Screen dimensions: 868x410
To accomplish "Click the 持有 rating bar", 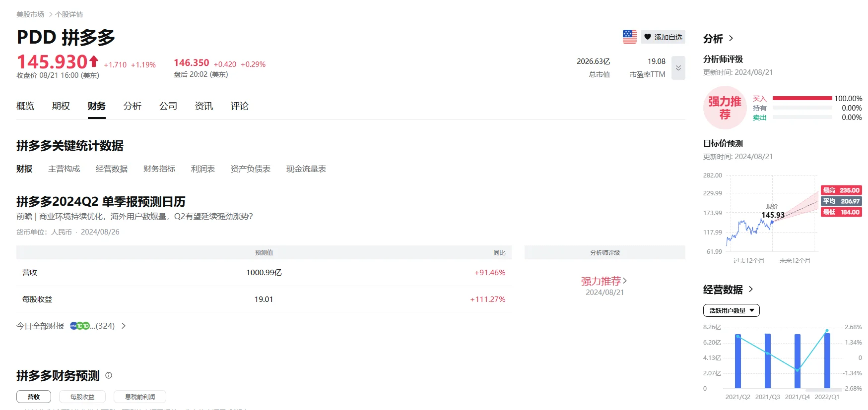I will point(802,108).
